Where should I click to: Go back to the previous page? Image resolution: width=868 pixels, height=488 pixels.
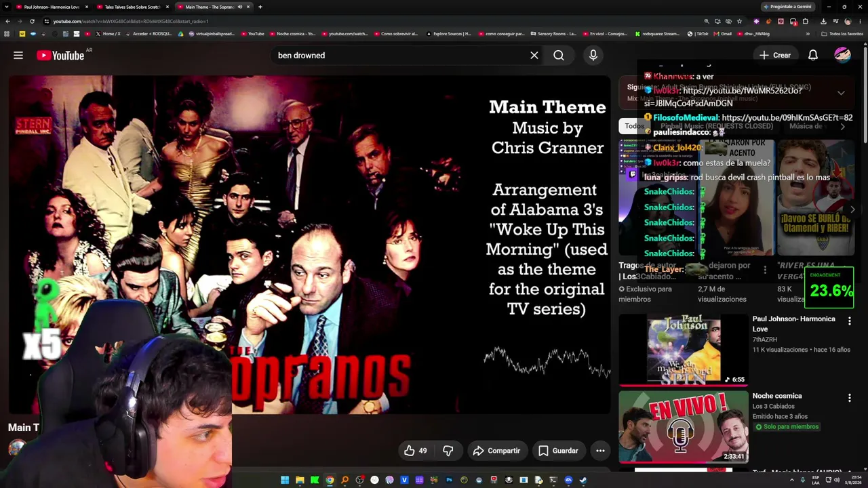[7, 21]
